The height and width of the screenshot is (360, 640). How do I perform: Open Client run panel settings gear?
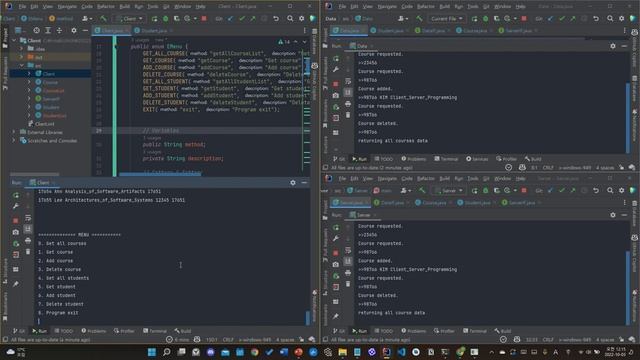[x=293, y=182]
